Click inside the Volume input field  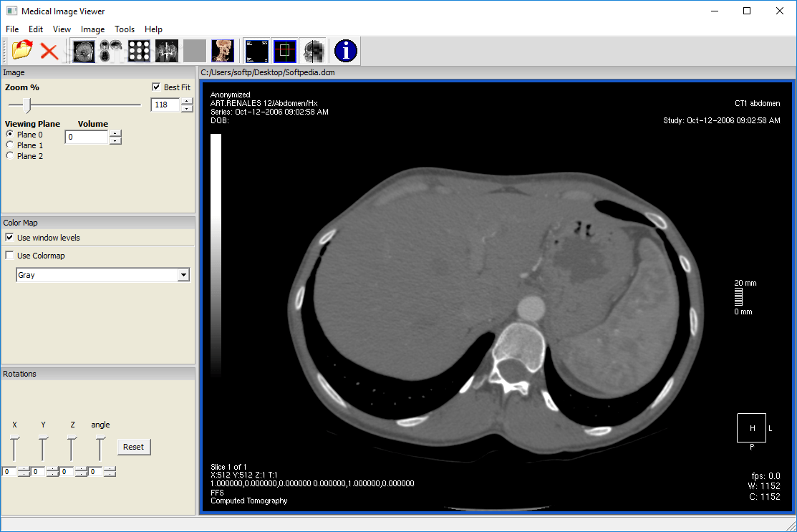pyautogui.click(x=84, y=137)
